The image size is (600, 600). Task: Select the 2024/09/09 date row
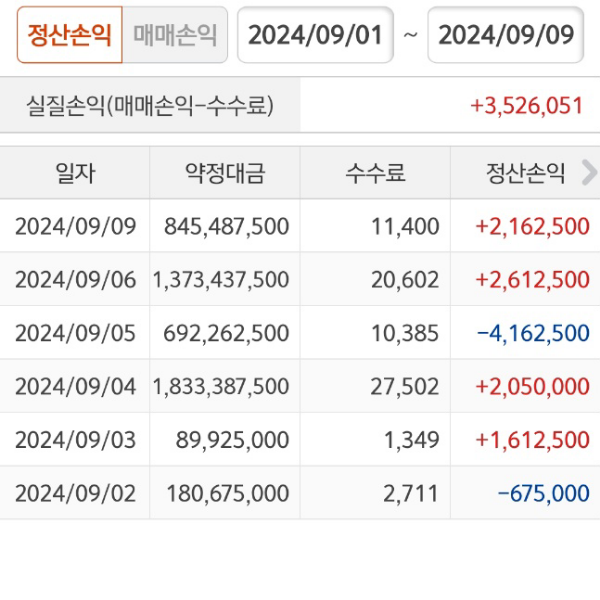[75, 226]
